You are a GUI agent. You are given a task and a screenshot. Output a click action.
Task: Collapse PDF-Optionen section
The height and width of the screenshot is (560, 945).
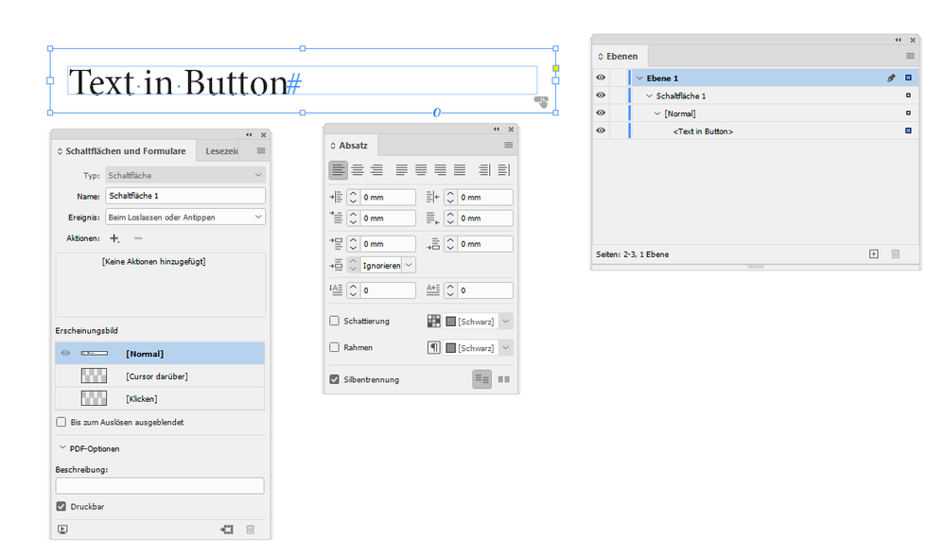[x=62, y=447]
